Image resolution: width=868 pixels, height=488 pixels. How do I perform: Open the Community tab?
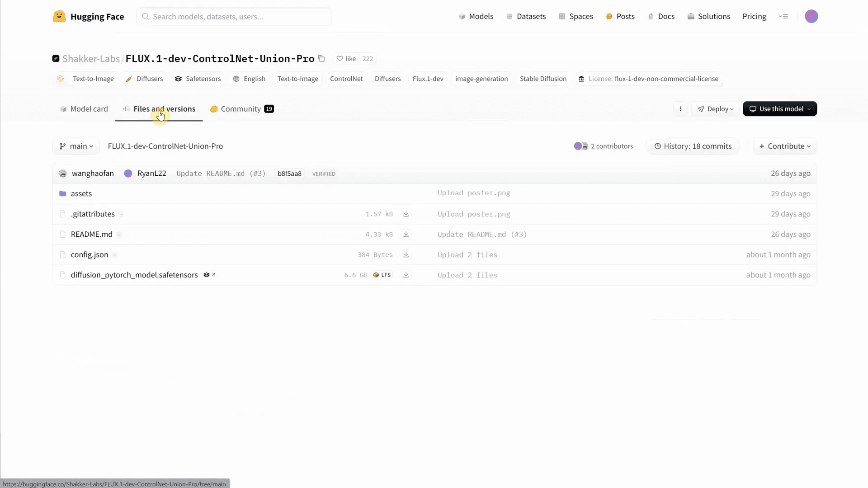coord(241,109)
